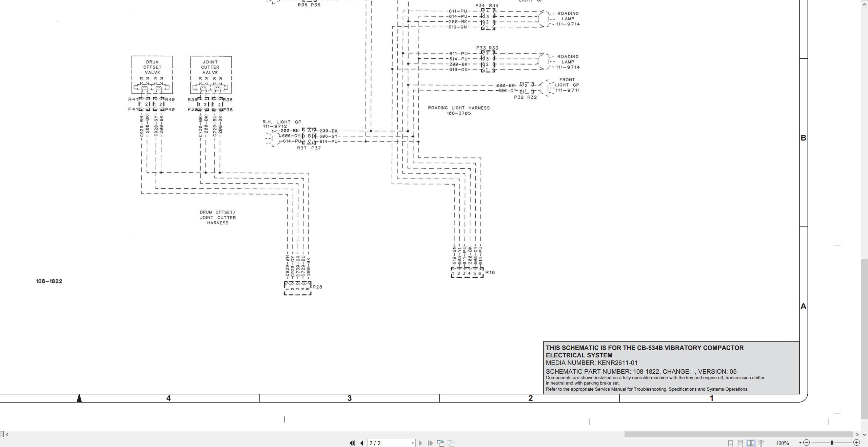Image resolution: width=868 pixels, height=447 pixels.
Task: Click the 'MEDIA NUMBER: KENR2611-01' text
Action: click(592, 363)
